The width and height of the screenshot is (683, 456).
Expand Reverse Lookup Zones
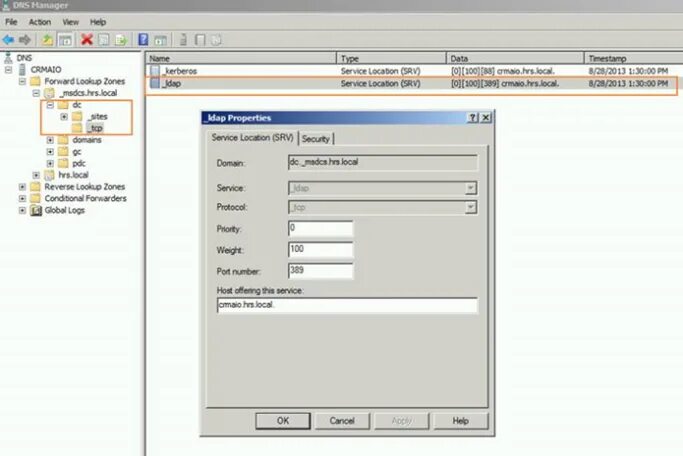pyautogui.click(x=22, y=187)
